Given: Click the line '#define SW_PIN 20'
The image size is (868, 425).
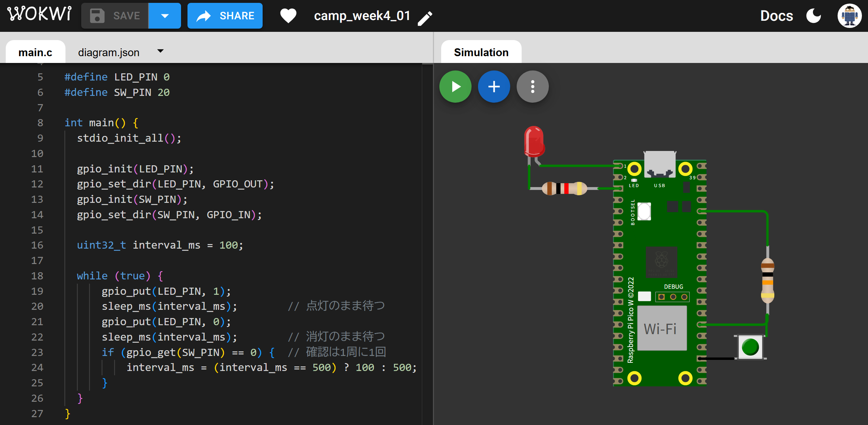Looking at the screenshot, I should click(x=117, y=92).
